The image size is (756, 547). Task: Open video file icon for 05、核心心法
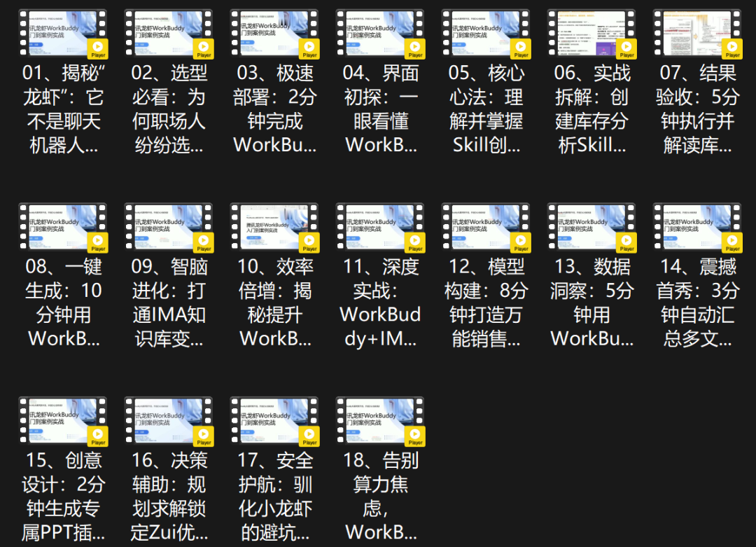[486, 34]
